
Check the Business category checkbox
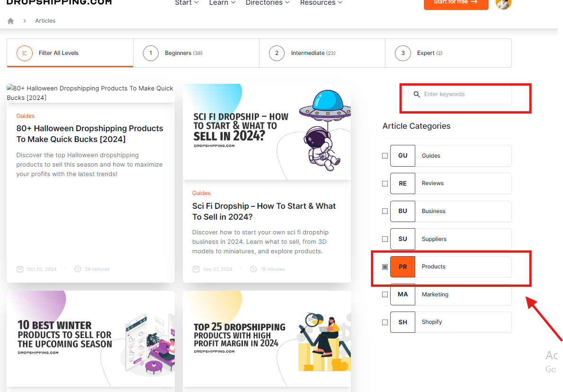[385, 211]
